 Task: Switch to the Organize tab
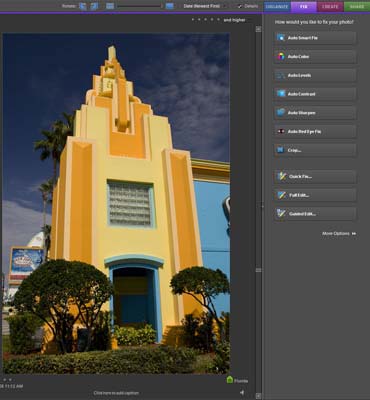[277, 6]
